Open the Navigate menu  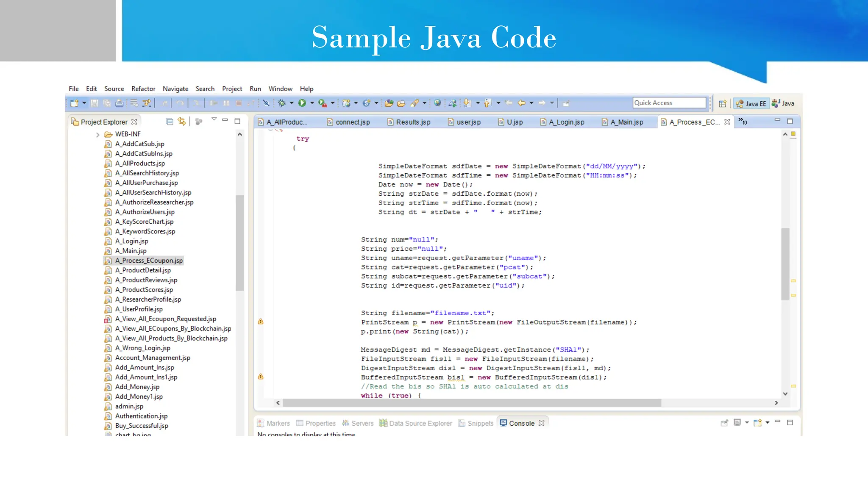coord(175,89)
